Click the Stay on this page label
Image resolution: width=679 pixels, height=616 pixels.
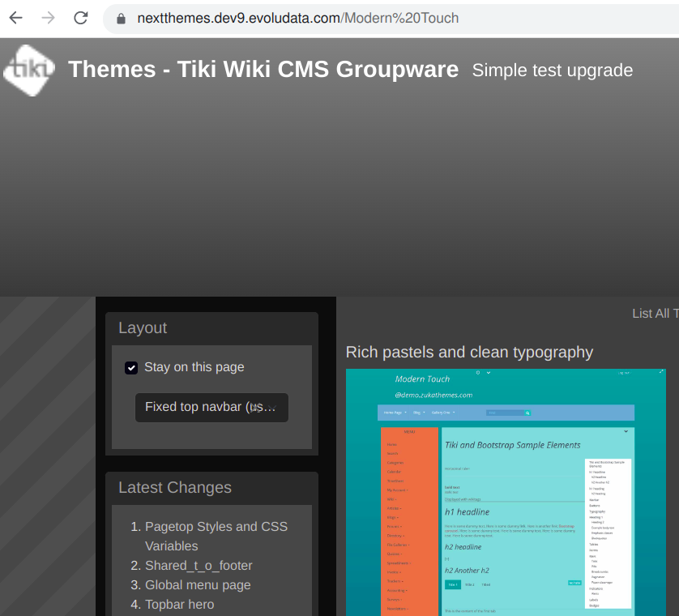(194, 367)
